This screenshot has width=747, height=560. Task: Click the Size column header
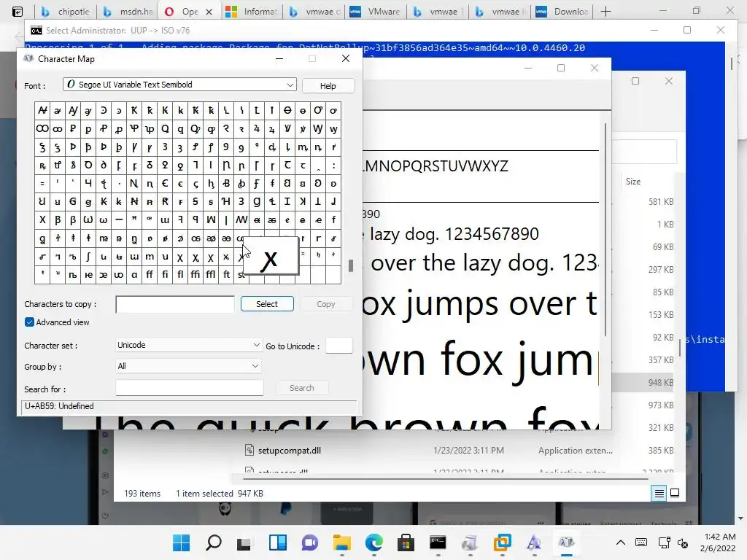click(633, 182)
